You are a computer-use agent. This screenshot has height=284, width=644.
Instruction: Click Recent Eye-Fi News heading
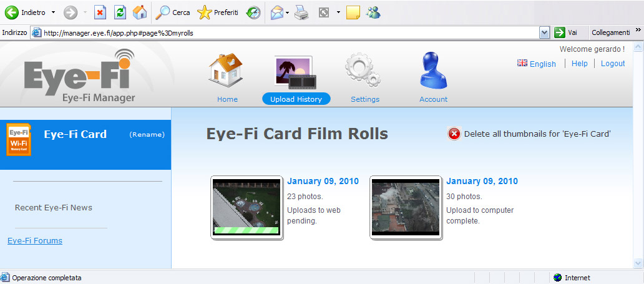click(x=54, y=208)
